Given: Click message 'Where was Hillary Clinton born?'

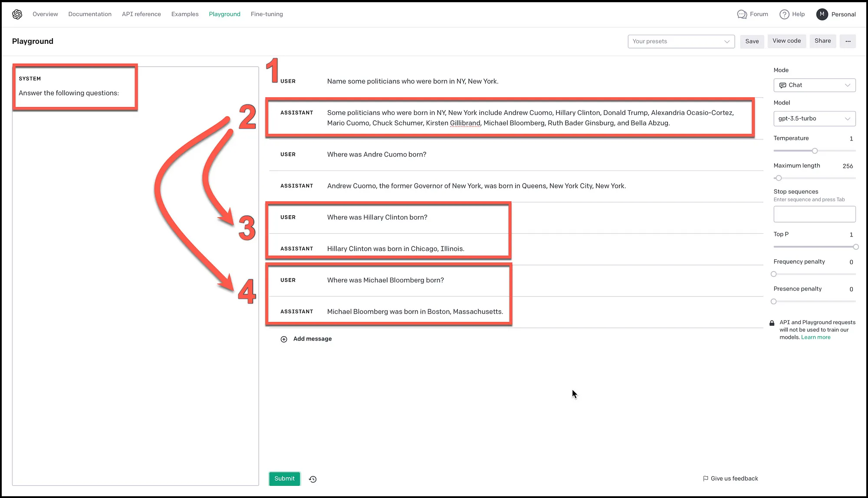Looking at the screenshot, I should click(377, 217).
